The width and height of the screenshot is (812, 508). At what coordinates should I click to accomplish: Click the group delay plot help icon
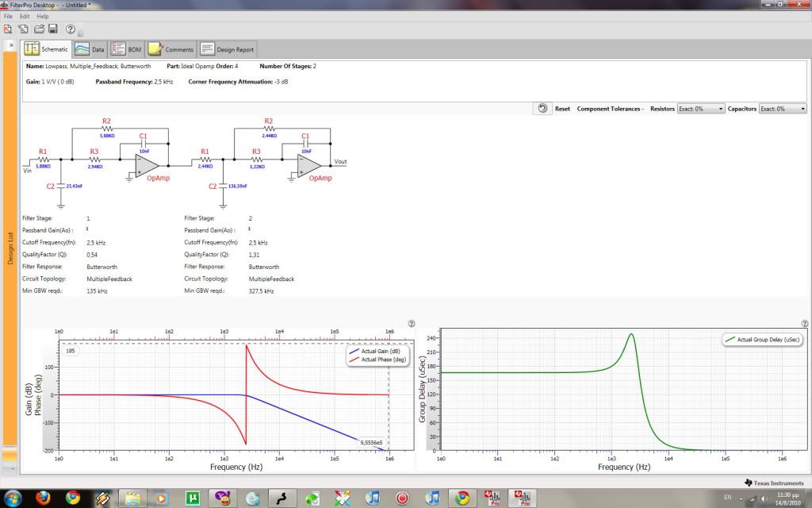pyautogui.click(x=805, y=324)
